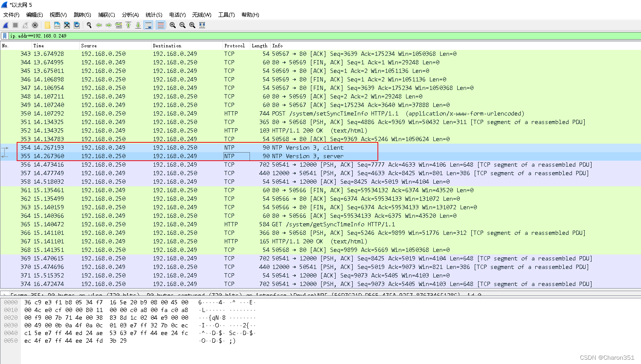Screen dimensions: 641x364
Task: Select packet 344 FIN, ACK row
Action: tap(320, 62)
